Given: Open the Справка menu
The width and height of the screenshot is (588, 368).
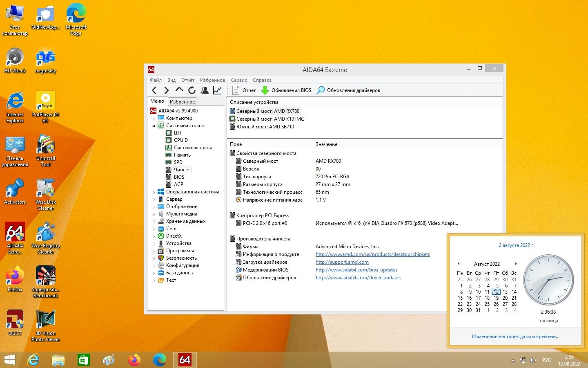Looking at the screenshot, I should pos(262,80).
